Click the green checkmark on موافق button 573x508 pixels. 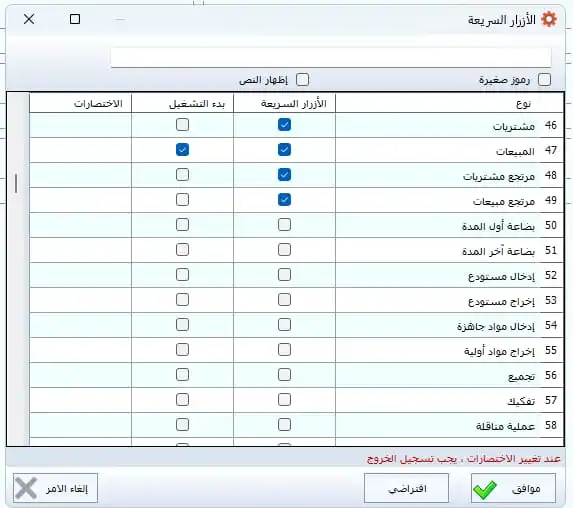point(485,489)
